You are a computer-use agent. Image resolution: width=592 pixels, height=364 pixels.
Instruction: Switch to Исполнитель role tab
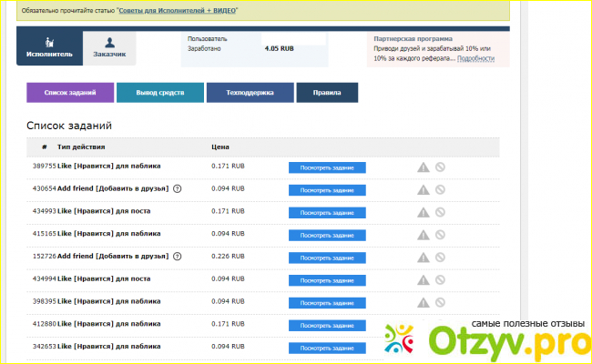click(48, 49)
